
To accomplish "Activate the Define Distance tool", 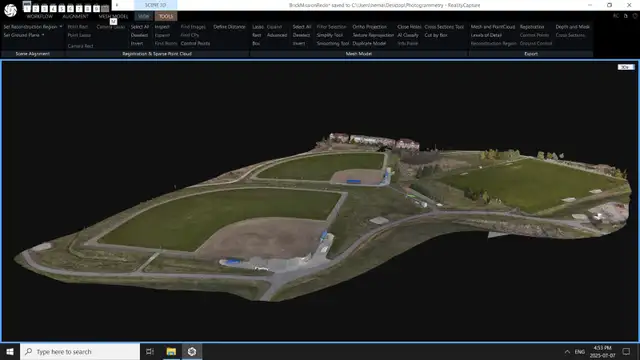I will pyautogui.click(x=229, y=27).
